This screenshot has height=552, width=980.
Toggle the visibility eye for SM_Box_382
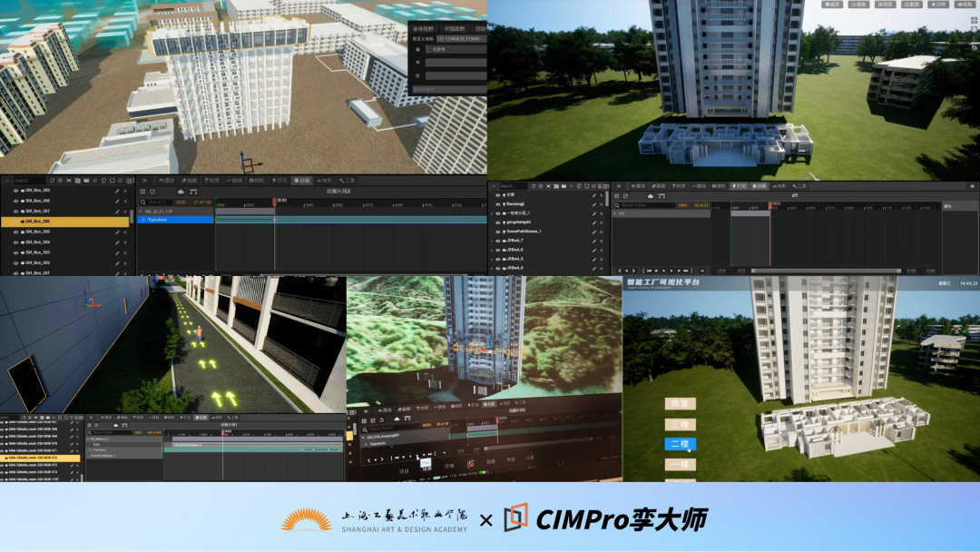point(15,262)
